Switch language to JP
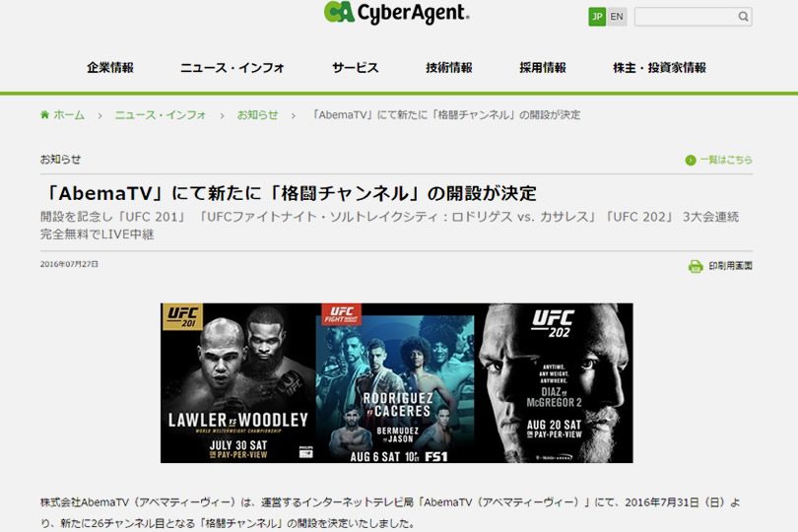 pos(597,17)
